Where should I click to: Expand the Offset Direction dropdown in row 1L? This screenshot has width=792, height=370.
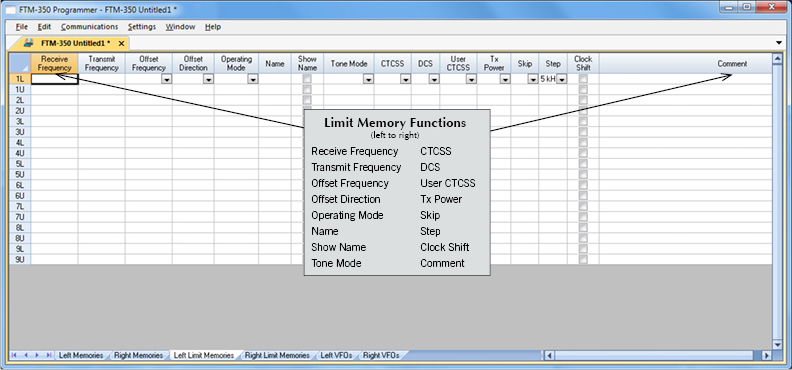[x=208, y=79]
